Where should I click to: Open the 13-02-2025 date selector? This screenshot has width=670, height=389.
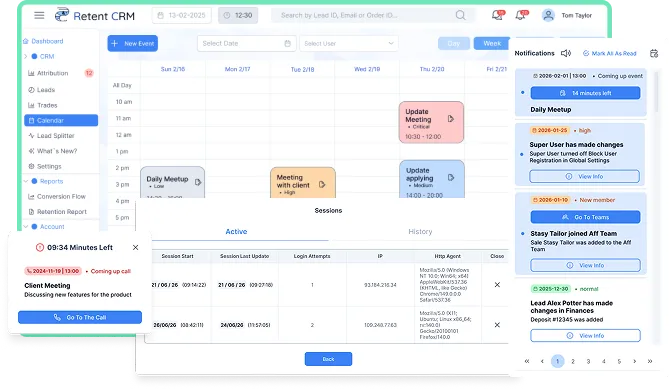(182, 15)
